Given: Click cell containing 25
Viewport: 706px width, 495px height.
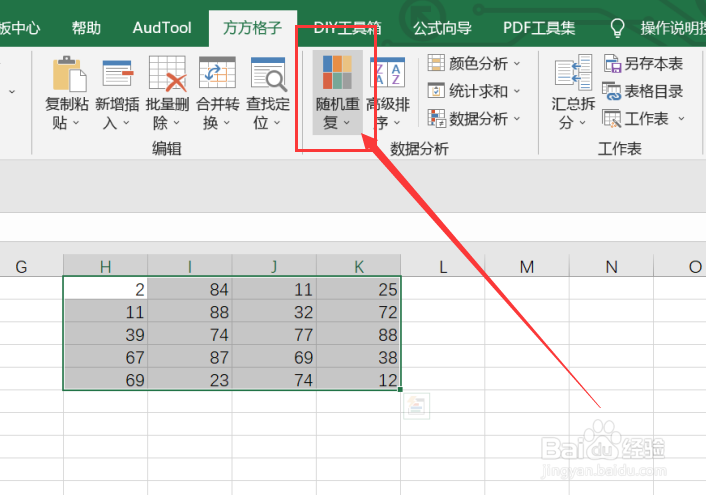Looking at the screenshot, I should [x=358, y=289].
